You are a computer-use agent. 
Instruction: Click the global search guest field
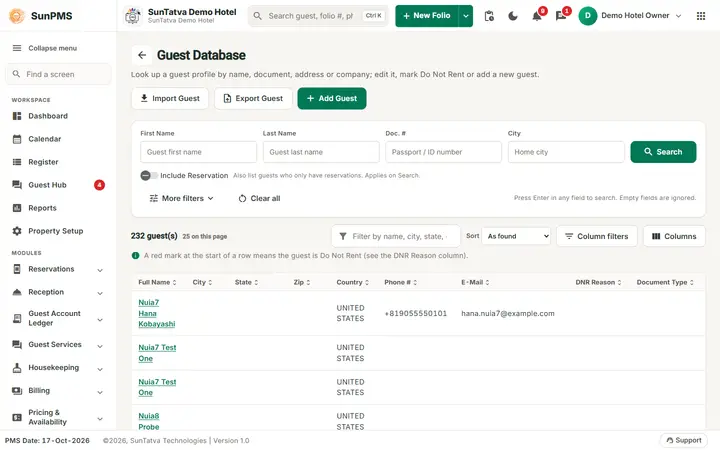(x=318, y=16)
